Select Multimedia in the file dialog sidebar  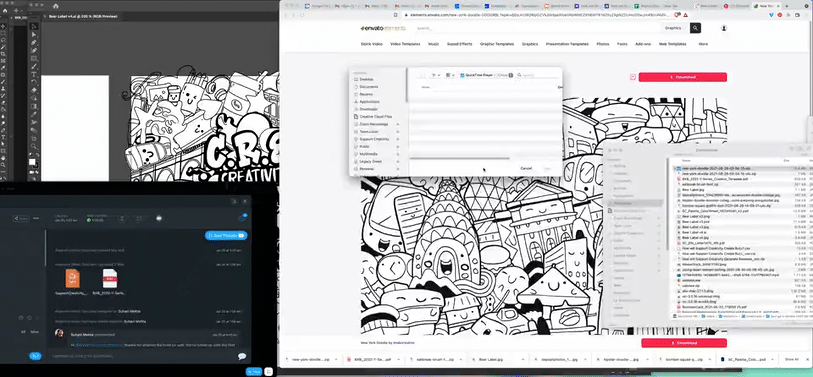click(369, 154)
